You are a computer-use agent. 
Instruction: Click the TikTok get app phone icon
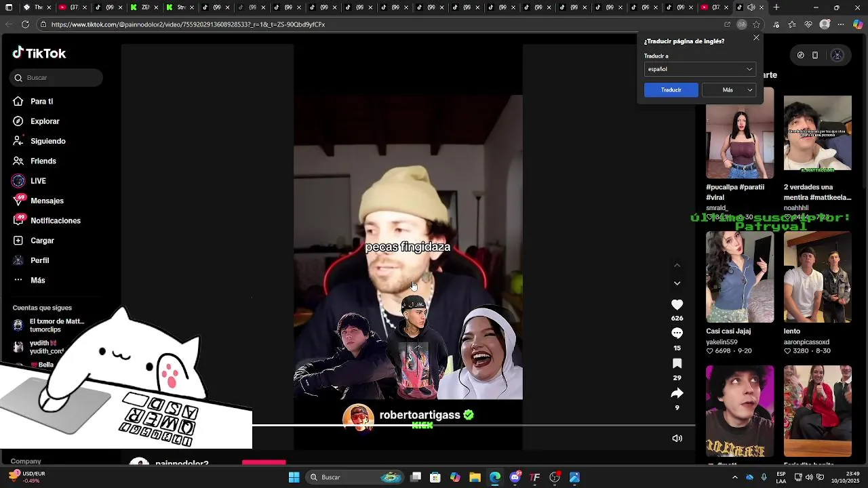coord(815,56)
